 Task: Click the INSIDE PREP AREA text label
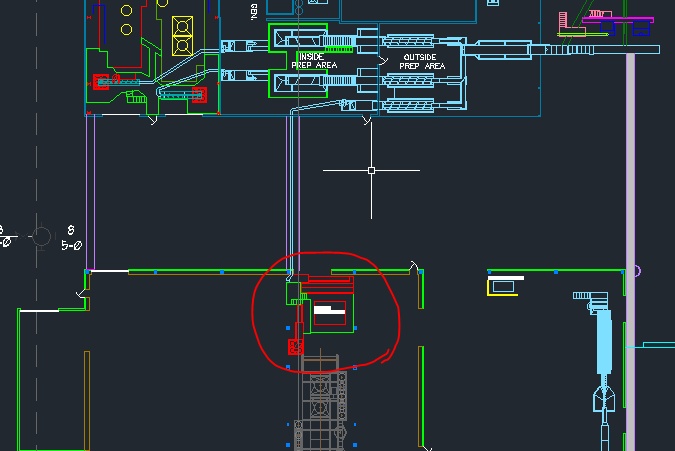pyautogui.click(x=314, y=61)
